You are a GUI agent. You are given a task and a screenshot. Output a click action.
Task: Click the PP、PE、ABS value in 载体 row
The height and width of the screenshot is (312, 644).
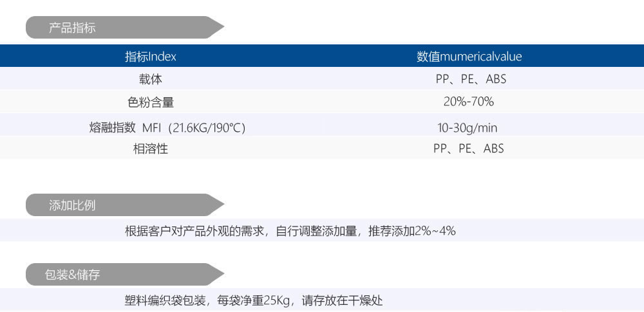pos(469,79)
